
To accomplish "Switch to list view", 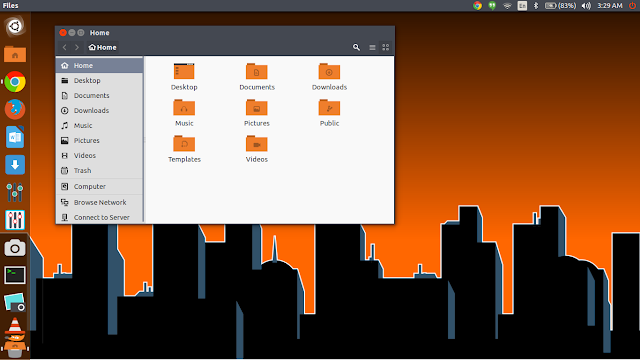I will coord(372,47).
